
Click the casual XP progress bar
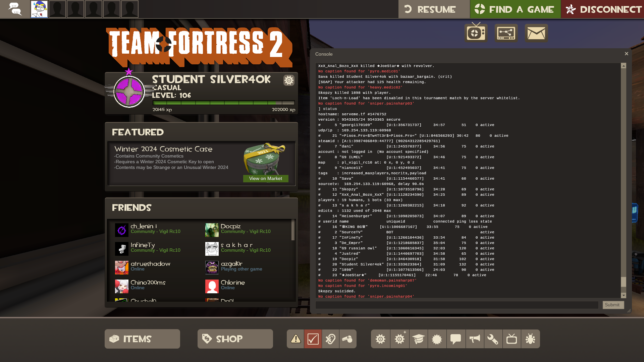(223, 103)
